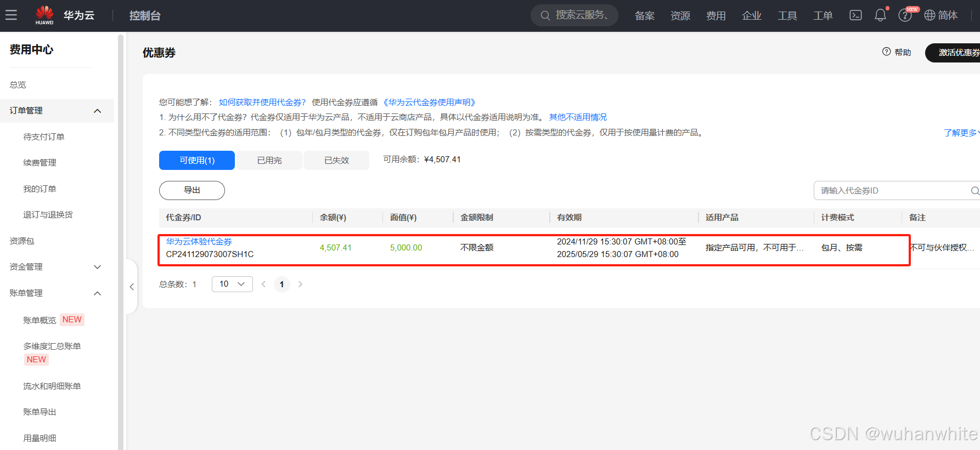Click the 激活优惠券 button
The width and height of the screenshot is (980, 450).
click(954, 53)
